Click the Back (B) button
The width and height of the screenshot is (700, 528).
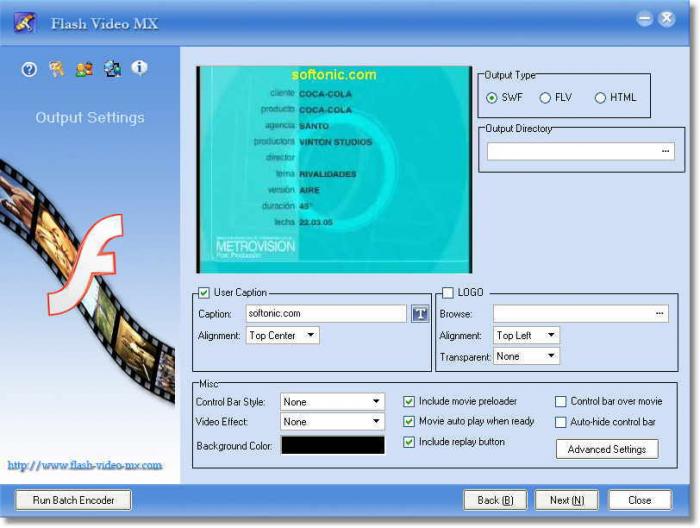click(x=495, y=500)
